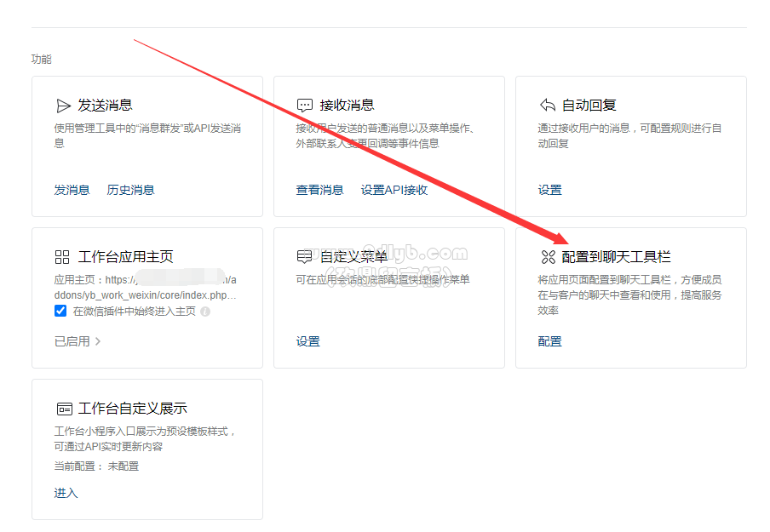The image size is (770, 532).
Task: Select the 工作台应用主页 card title
Action: [126, 257]
